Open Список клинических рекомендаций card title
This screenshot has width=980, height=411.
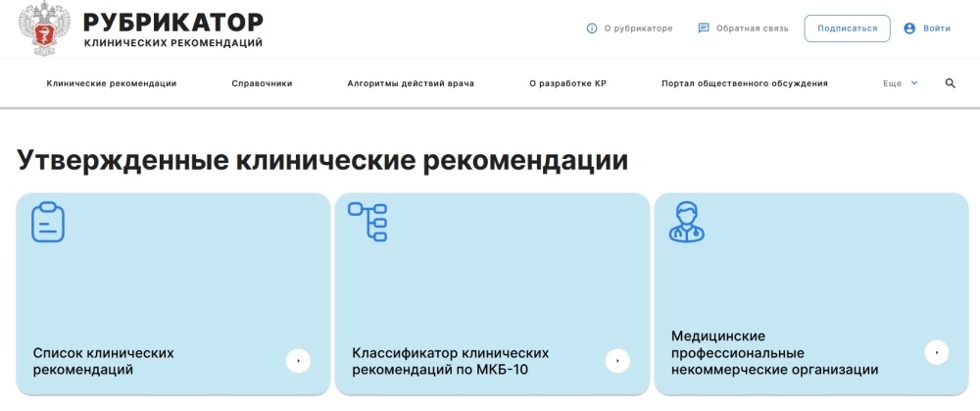103,361
